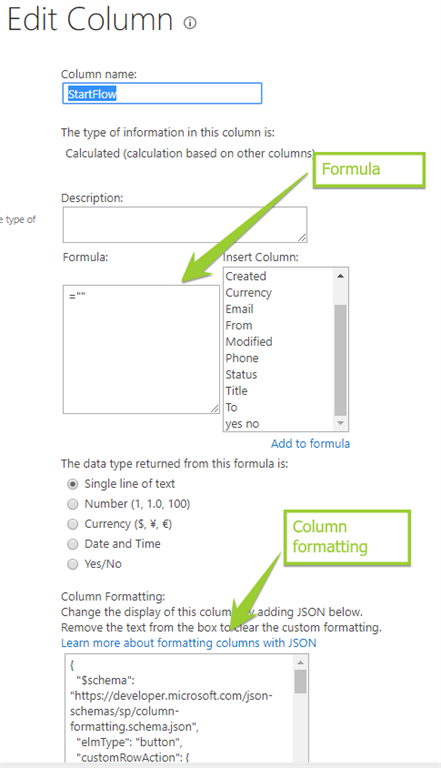Click the Insert Column list's down arrow
Image resolution: width=441 pixels, height=768 pixels.
[x=340, y=423]
